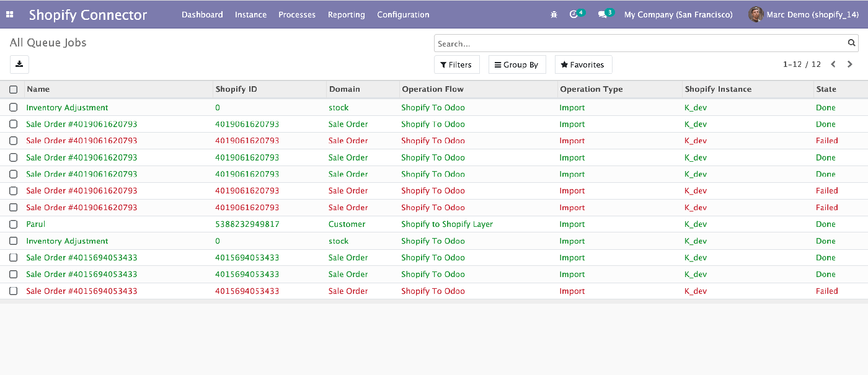
Task: Check the second Sale Order #4015694053433 done checkbox
Action: tap(13, 275)
